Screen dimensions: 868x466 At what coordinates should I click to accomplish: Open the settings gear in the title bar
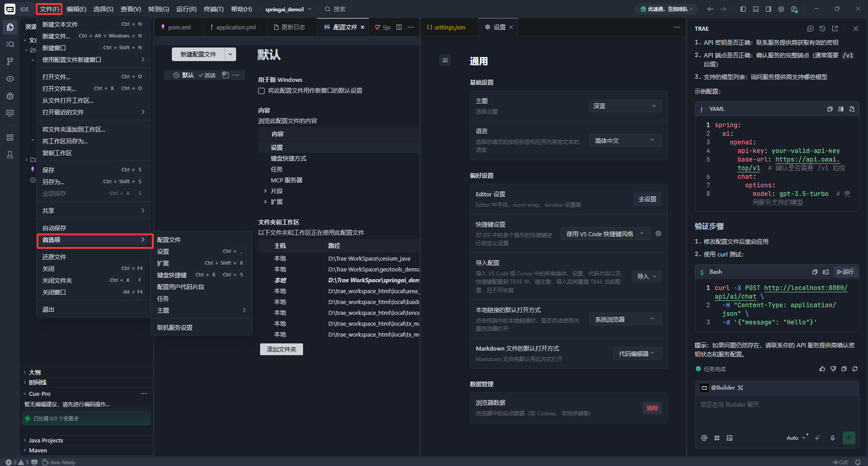781,9
